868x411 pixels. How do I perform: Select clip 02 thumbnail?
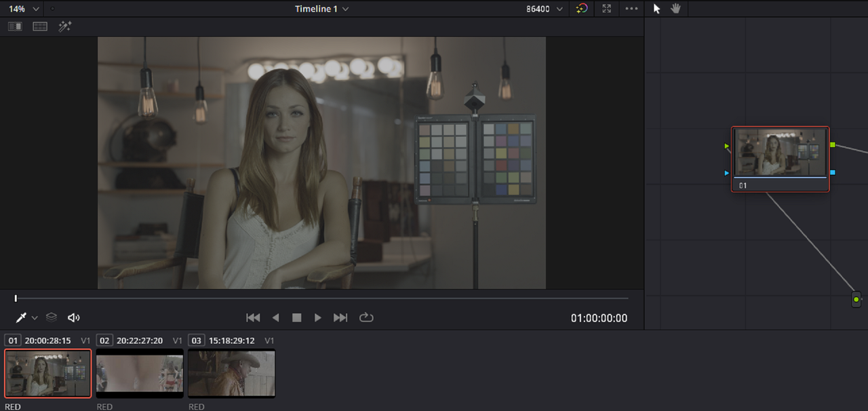point(140,373)
